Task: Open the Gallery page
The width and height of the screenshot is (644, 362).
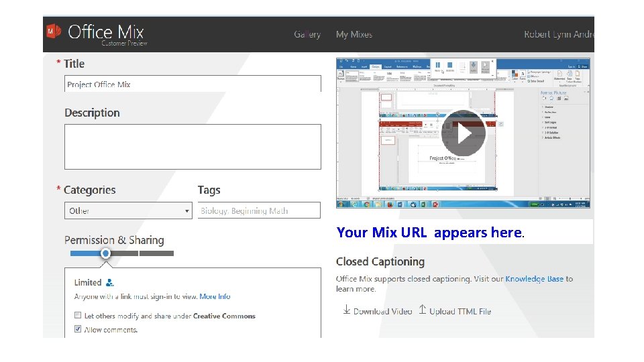Action: 307,34
